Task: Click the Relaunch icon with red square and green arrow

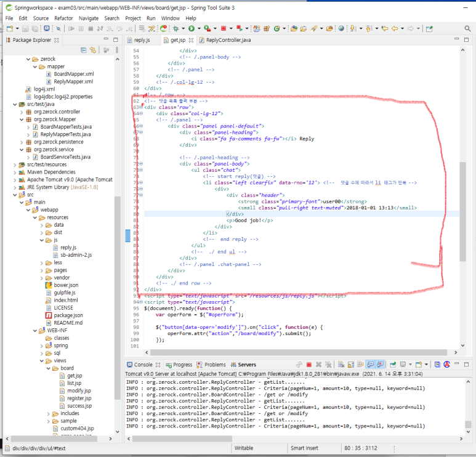Action: pos(239,28)
